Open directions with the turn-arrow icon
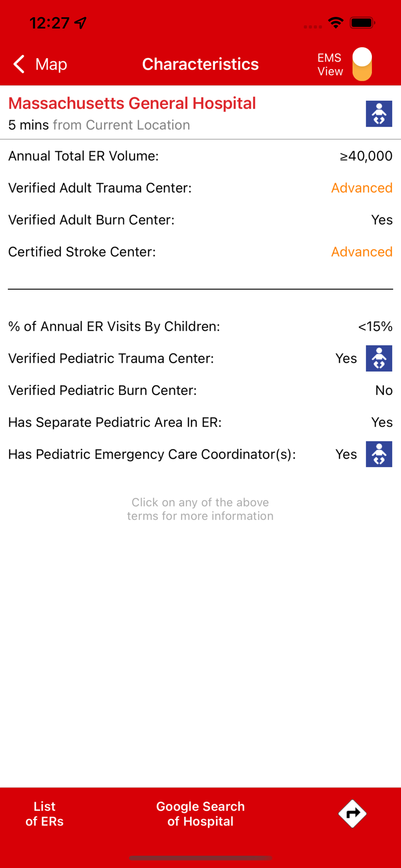This screenshot has width=401, height=868. [352, 813]
